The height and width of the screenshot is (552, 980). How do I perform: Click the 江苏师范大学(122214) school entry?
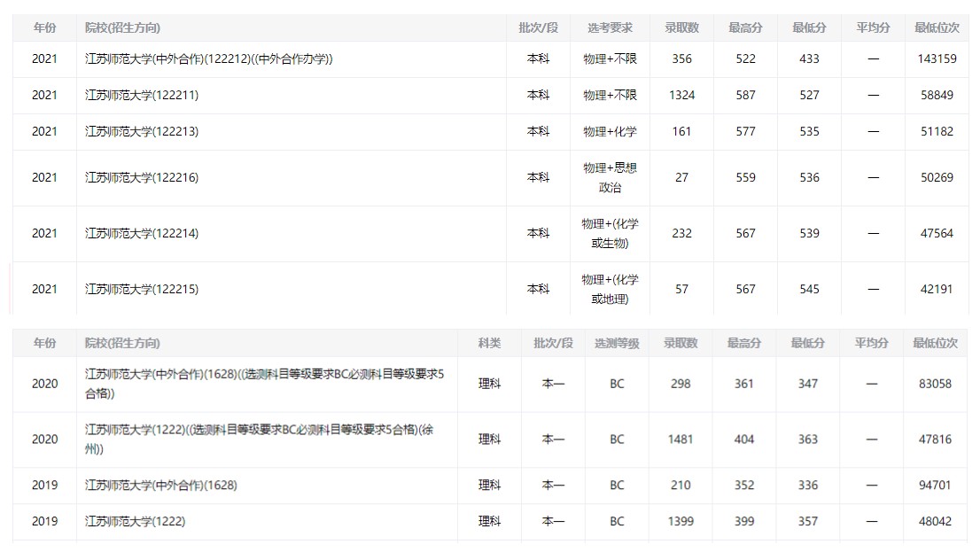(142, 233)
